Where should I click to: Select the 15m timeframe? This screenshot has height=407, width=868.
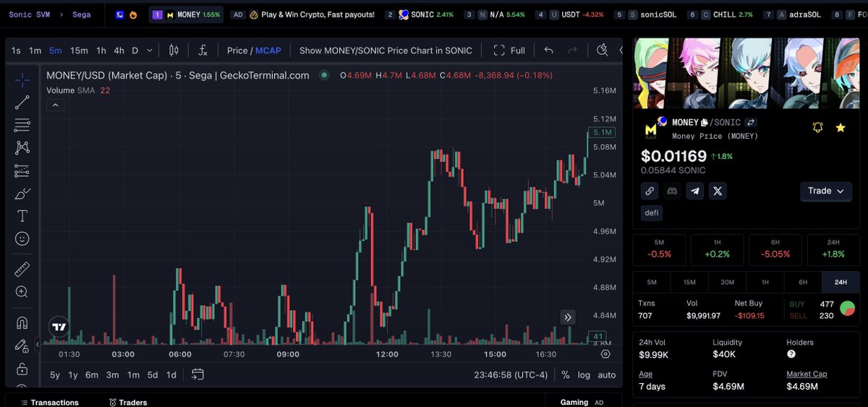(x=79, y=51)
